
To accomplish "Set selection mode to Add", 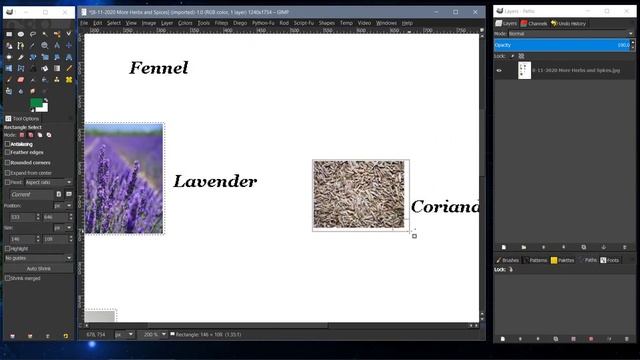I will [31, 135].
